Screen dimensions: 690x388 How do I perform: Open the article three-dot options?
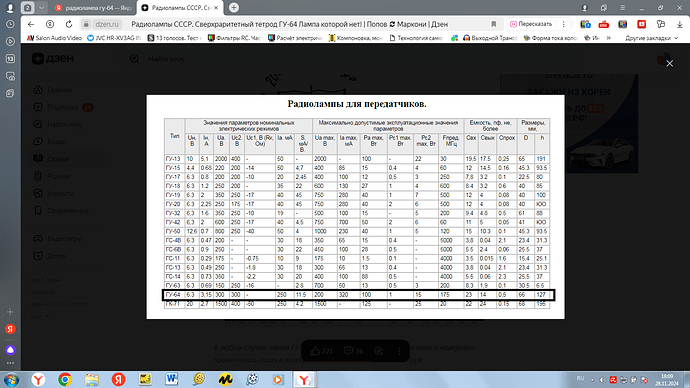(x=399, y=351)
